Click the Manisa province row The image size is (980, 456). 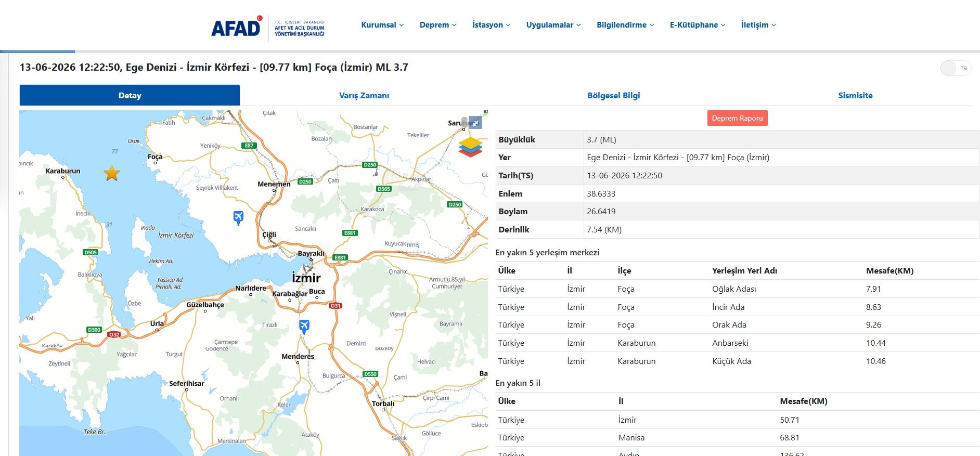[737, 437]
